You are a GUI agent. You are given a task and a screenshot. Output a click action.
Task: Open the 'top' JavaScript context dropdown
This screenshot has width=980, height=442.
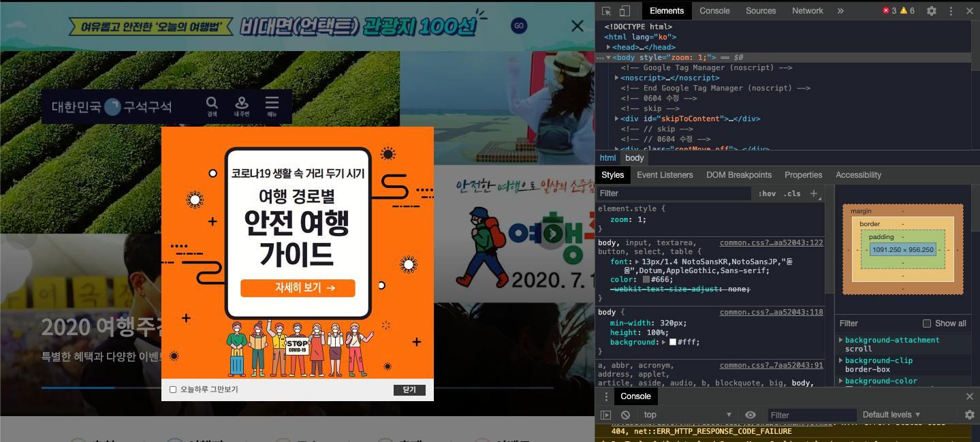(687, 415)
